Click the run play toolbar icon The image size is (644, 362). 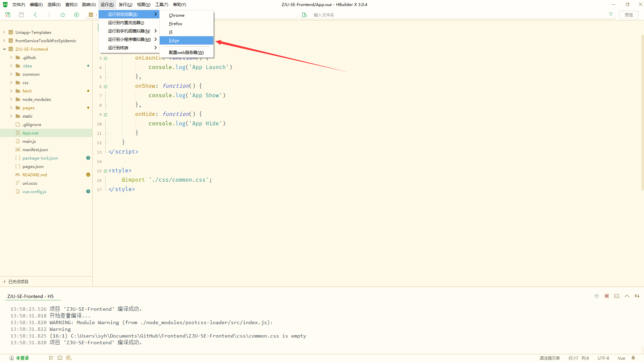76,15
